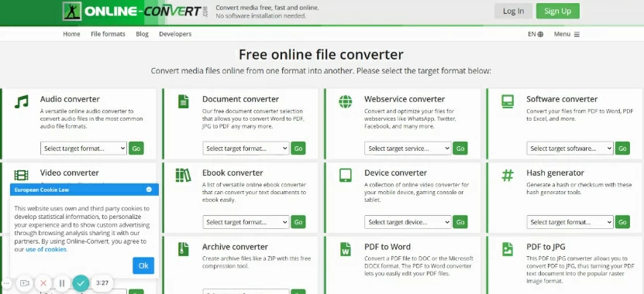Click the Document converter page icon
This screenshot has height=294, width=644.
pyautogui.click(x=183, y=101)
